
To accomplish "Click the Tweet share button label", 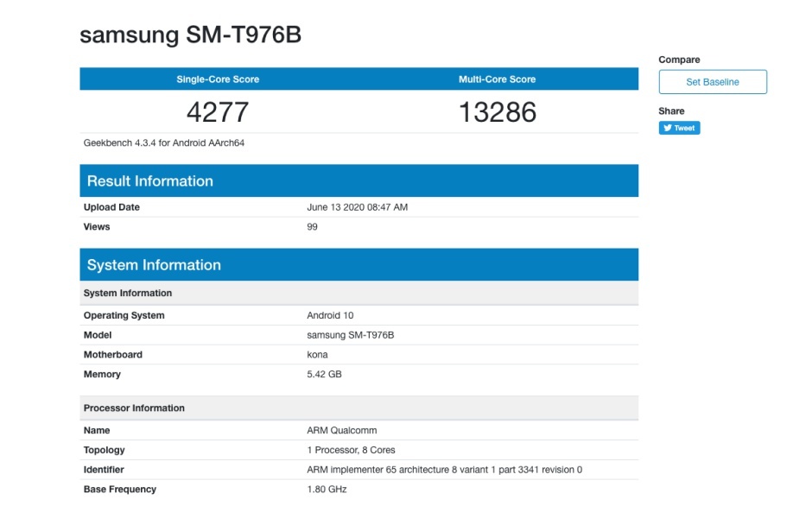I will pyautogui.click(x=684, y=128).
